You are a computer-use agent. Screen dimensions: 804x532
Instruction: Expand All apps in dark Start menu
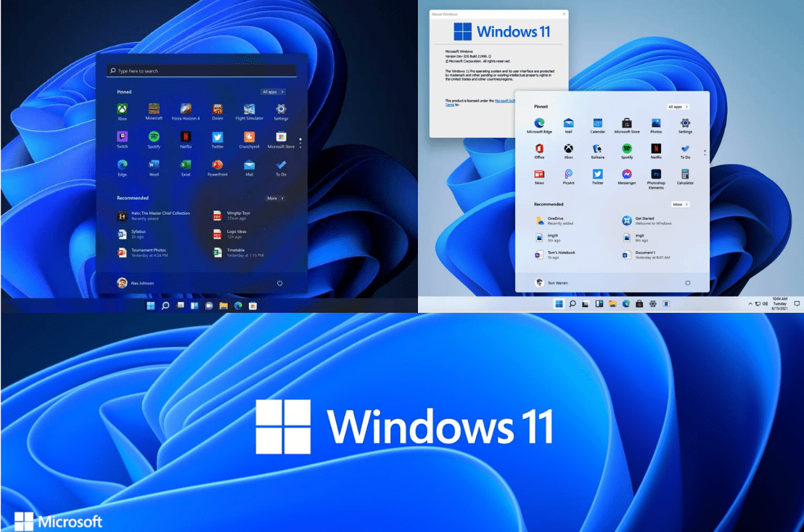[273, 92]
